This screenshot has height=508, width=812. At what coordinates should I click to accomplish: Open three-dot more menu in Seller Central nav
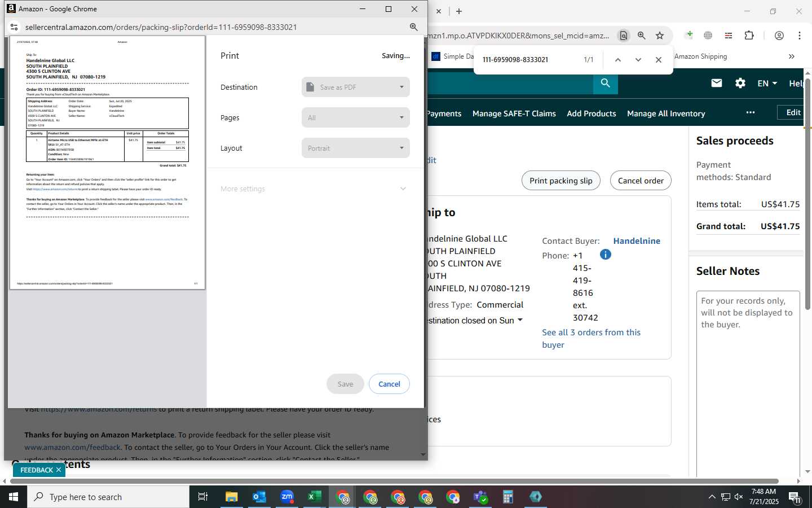(750, 112)
